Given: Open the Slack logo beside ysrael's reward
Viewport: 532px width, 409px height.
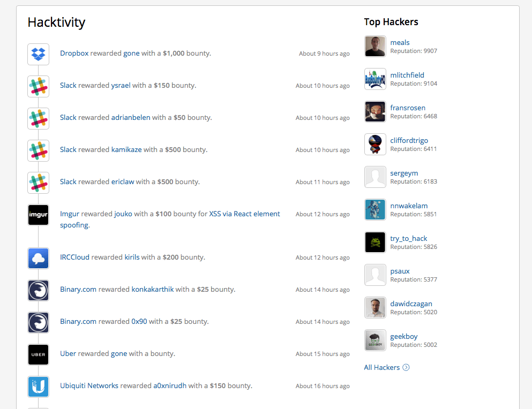Looking at the screenshot, I should tap(39, 87).
